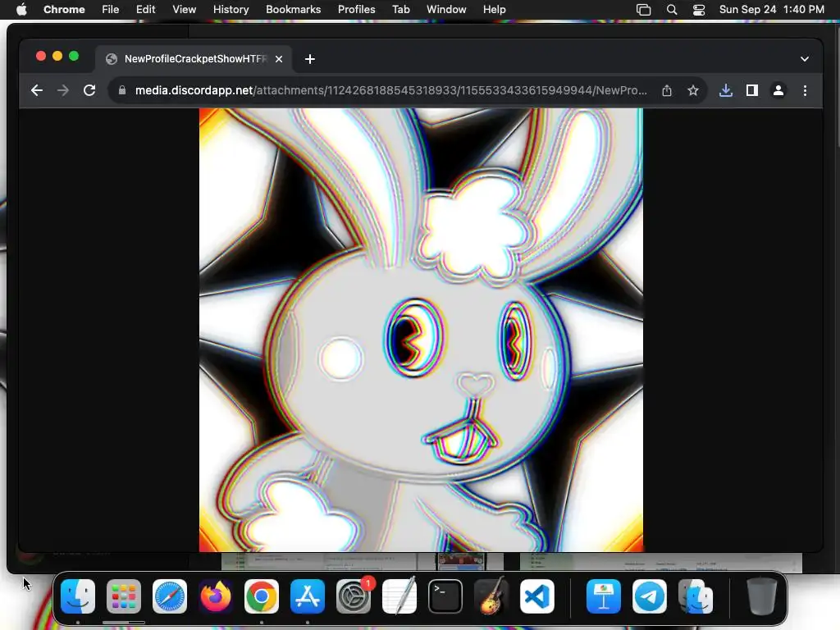Open Launchpad from the dock

coord(124,596)
